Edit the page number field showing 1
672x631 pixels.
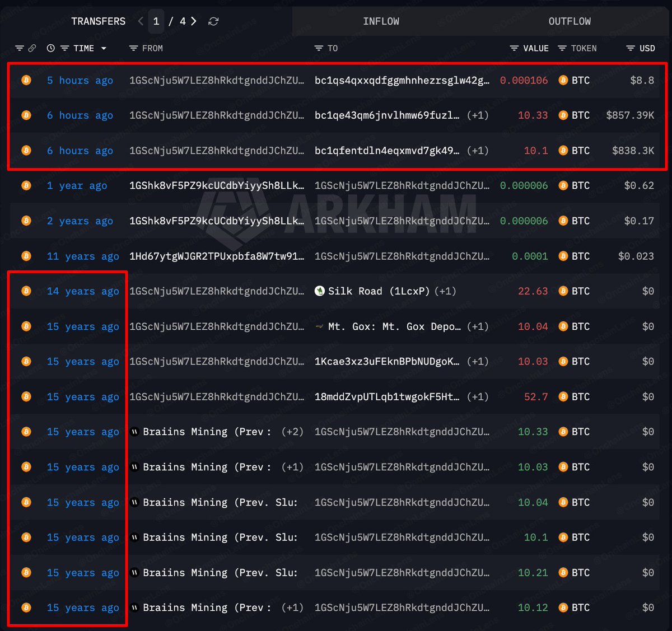156,21
